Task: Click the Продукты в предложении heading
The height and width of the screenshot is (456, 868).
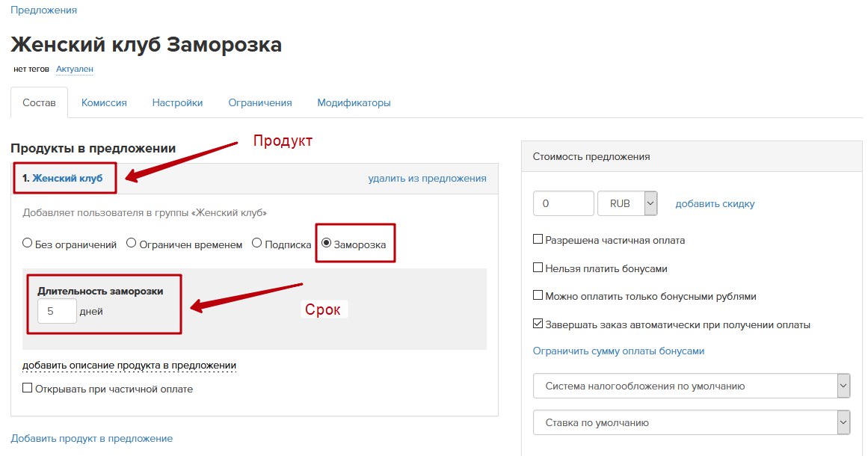Action: [x=93, y=148]
